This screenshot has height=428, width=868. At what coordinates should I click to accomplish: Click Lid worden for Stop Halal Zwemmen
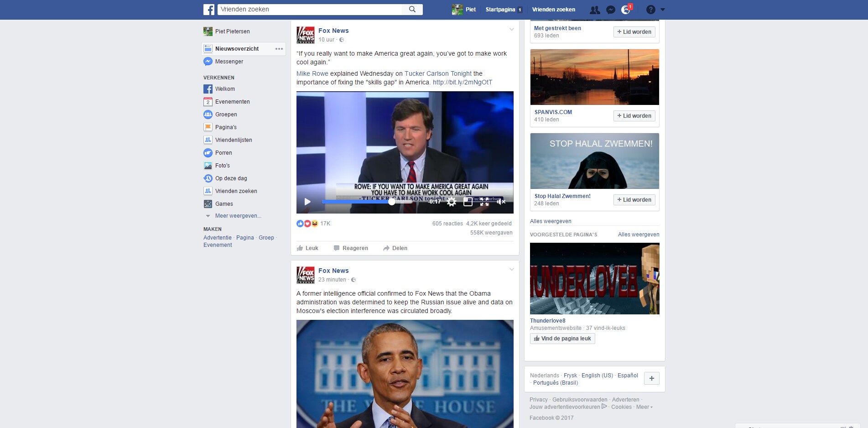(x=634, y=200)
